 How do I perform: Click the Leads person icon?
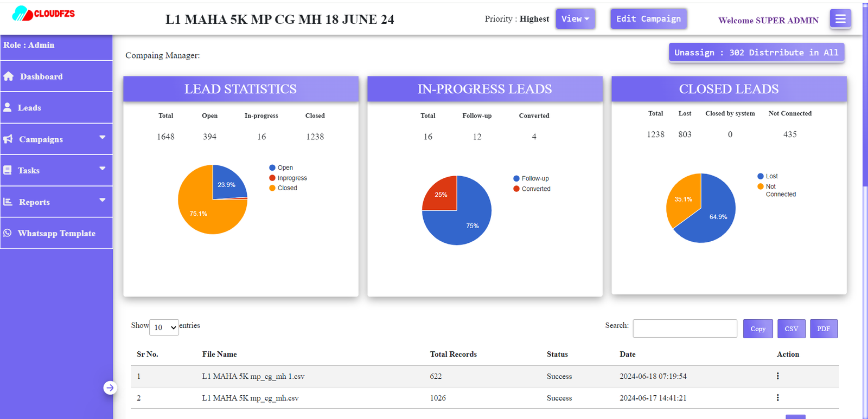click(x=8, y=107)
